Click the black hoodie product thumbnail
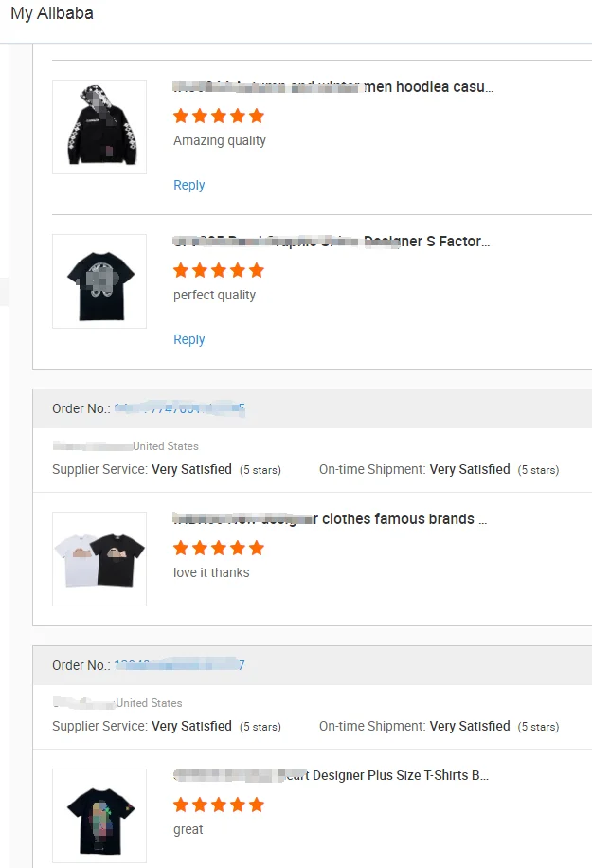 [99, 127]
